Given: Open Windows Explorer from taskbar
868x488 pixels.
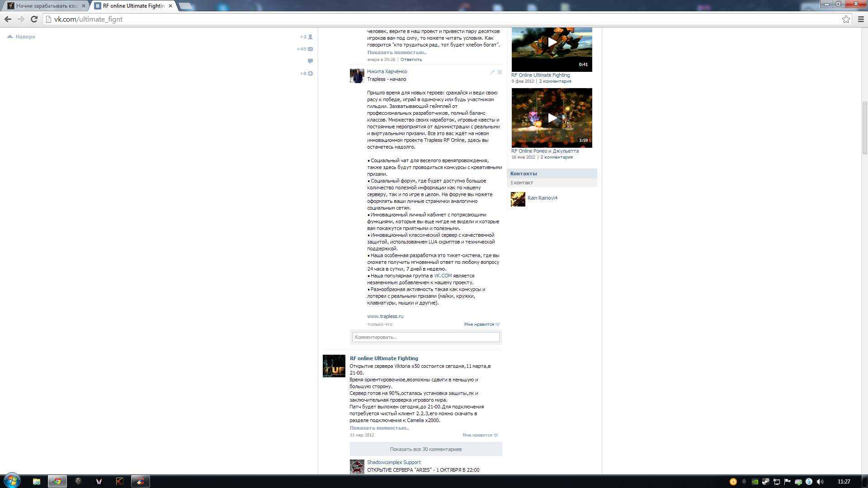Looking at the screenshot, I should pos(37,481).
